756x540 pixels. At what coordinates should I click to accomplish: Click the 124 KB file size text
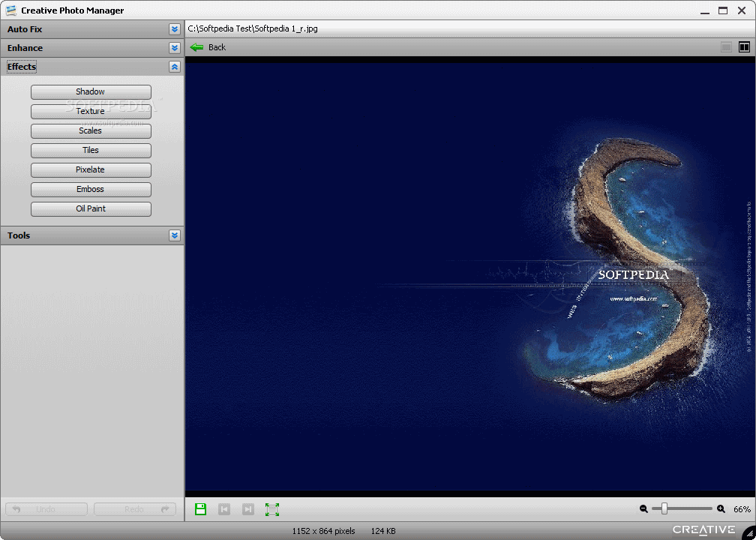point(383,531)
